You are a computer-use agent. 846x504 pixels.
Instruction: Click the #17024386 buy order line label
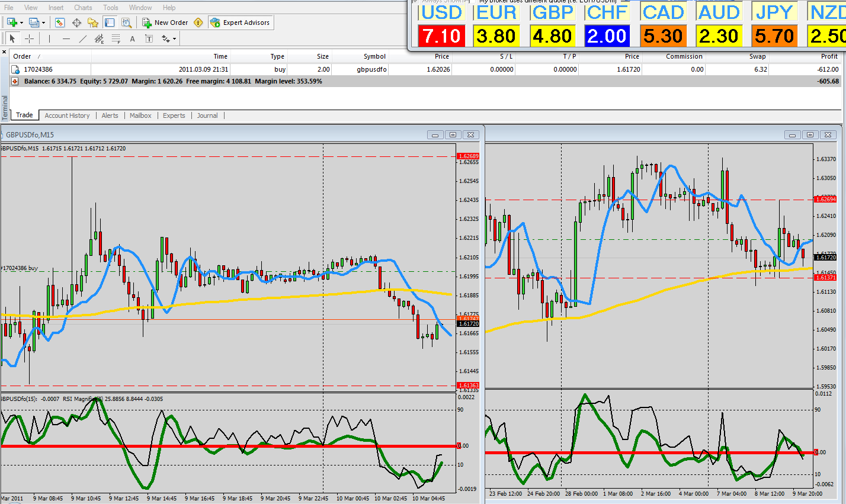[x=19, y=268]
